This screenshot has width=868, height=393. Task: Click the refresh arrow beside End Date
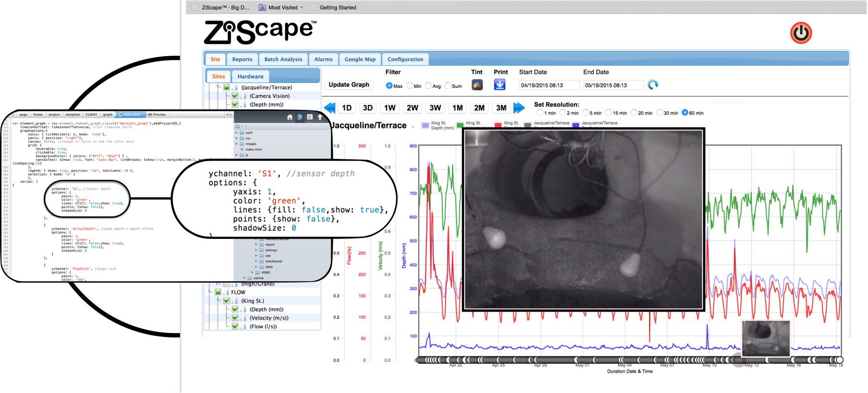click(653, 85)
